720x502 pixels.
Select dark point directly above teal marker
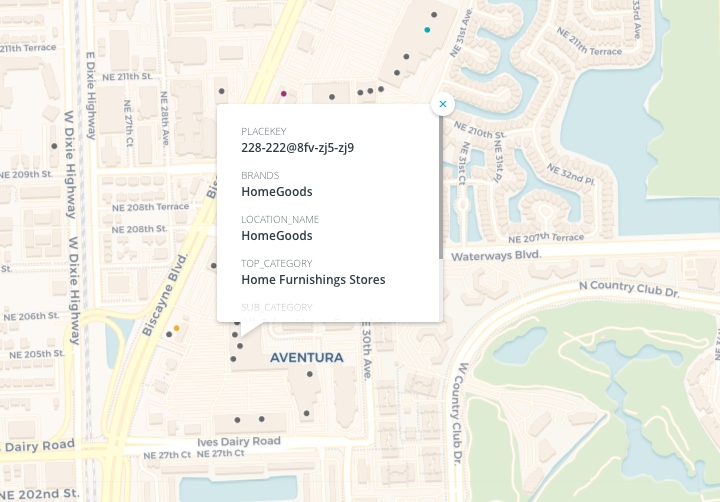click(x=433, y=14)
